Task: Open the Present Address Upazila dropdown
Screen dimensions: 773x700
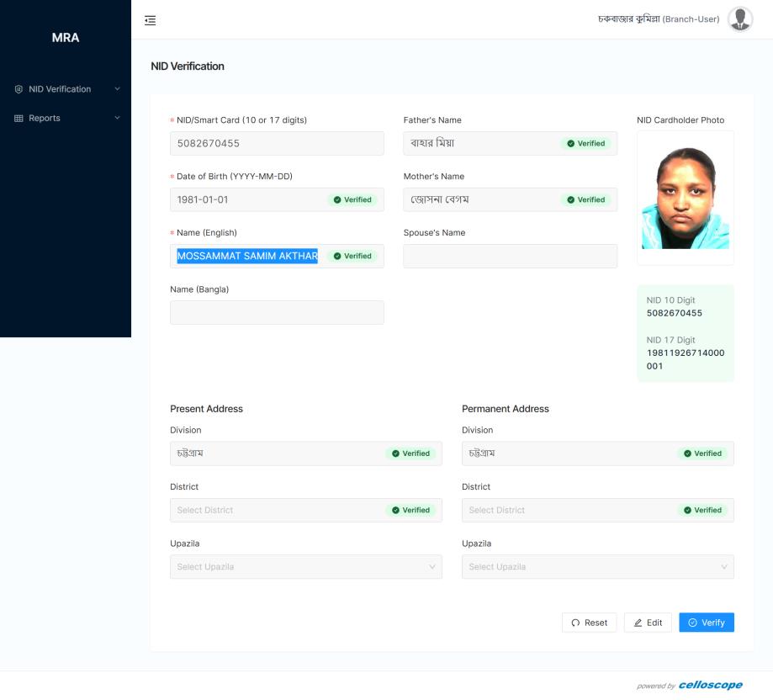Action: (x=305, y=567)
